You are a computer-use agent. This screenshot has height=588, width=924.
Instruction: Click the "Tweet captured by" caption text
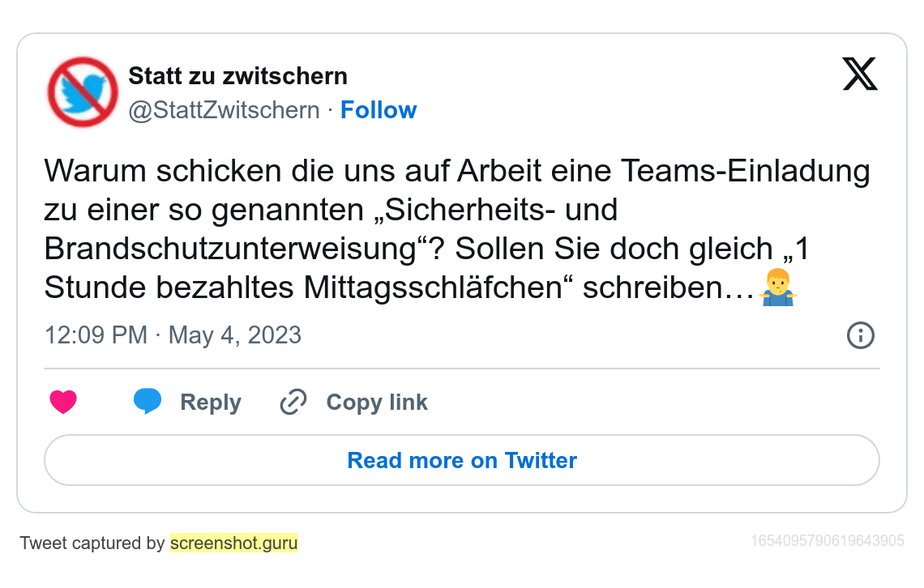tap(92, 543)
